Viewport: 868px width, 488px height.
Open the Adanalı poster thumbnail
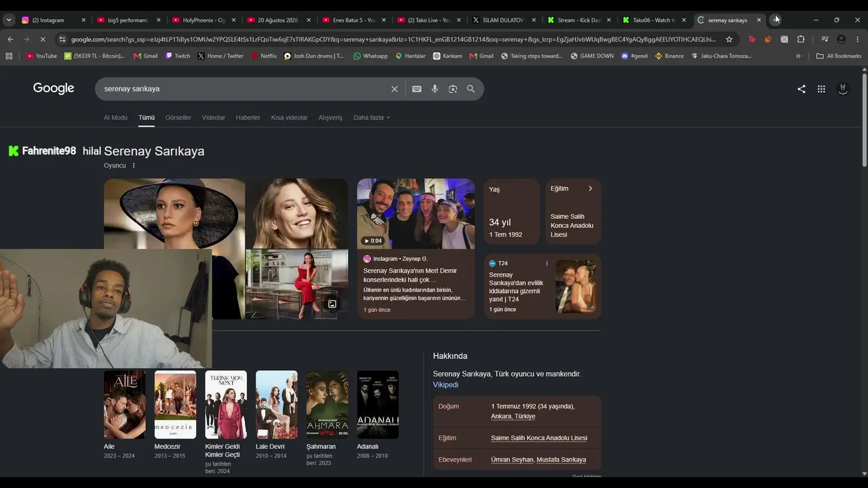click(378, 405)
